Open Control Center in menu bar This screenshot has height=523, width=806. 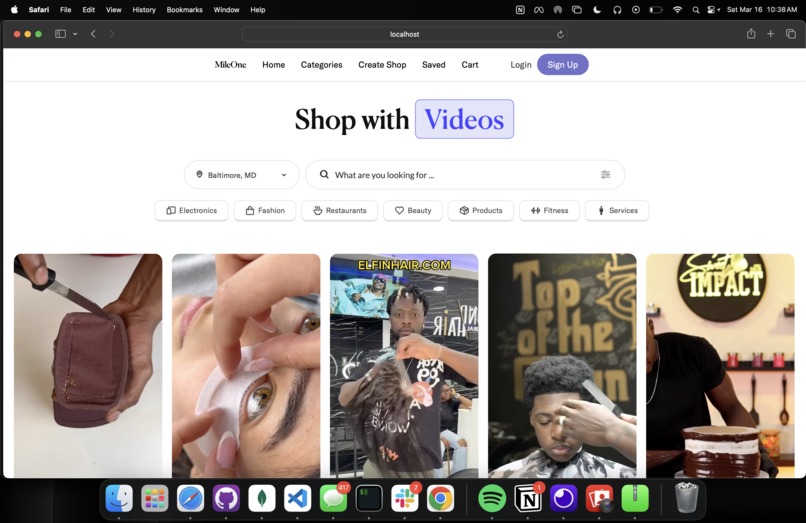click(713, 10)
